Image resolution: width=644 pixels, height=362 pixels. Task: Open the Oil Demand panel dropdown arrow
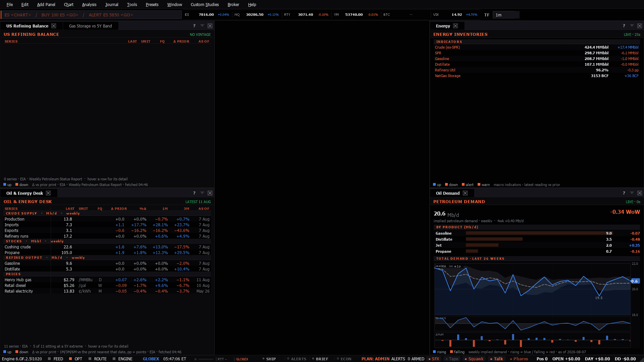pyautogui.click(x=632, y=193)
